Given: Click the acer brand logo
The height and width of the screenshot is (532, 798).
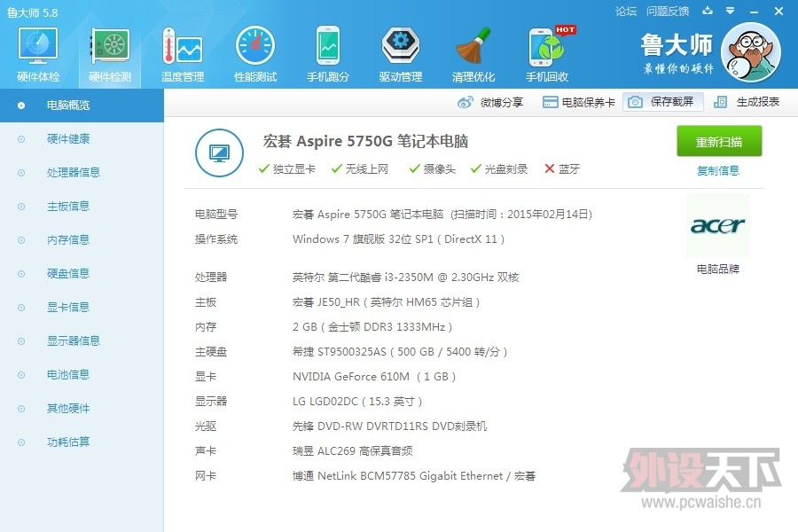Looking at the screenshot, I should coord(717,225).
